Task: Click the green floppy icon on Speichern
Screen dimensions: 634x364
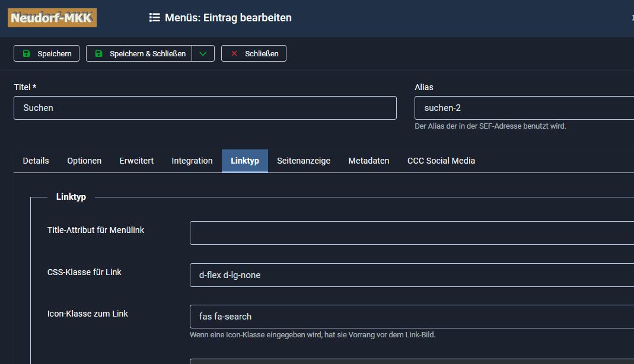Action: [x=26, y=53]
